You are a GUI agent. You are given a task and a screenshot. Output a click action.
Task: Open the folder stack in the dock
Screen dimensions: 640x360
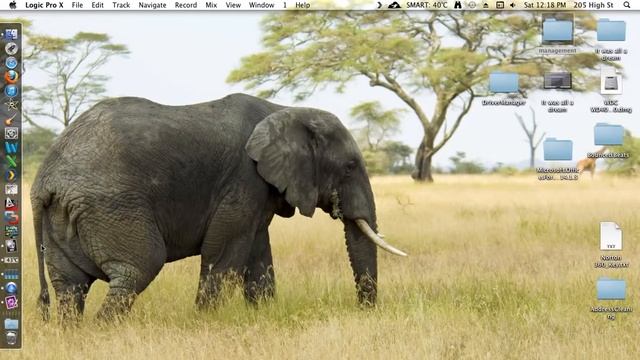coord(11,324)
